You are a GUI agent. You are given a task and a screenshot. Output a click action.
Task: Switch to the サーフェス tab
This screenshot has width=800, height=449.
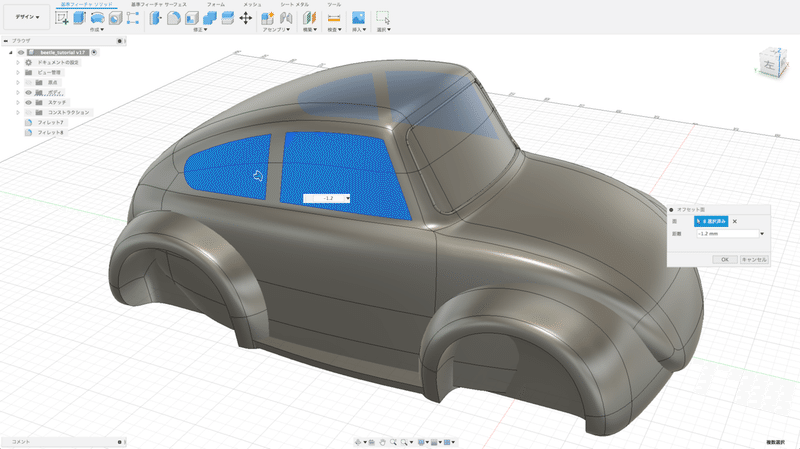(159, 4)
